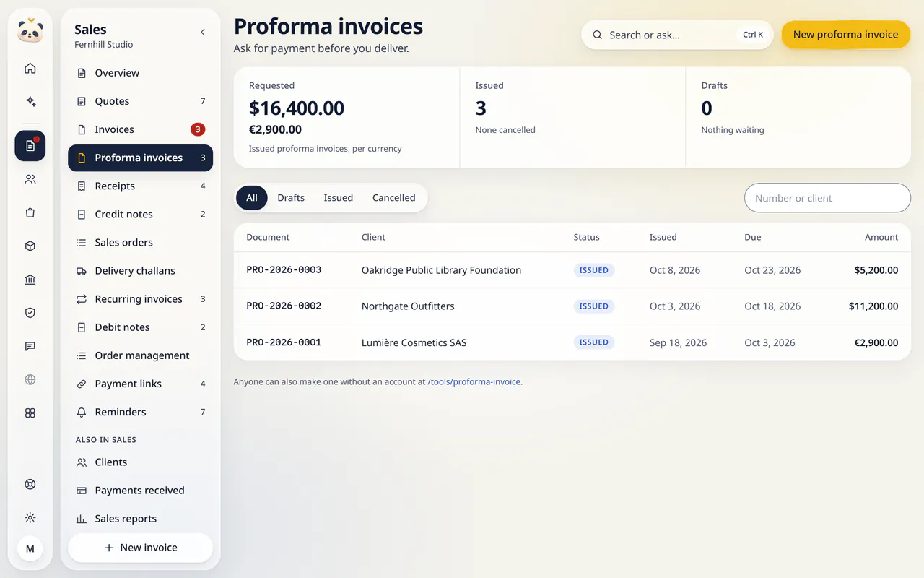Click the active Sales document icon in rail
The width and height of the screenshot is (924, 578).
coord(30,146)
